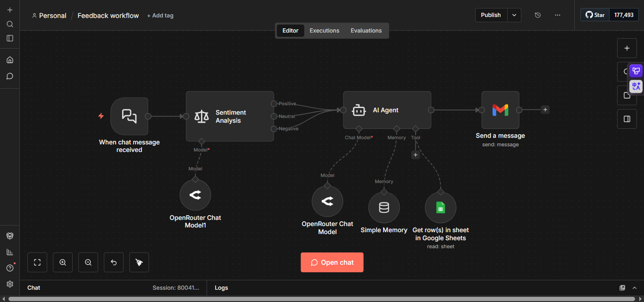
Task: Click the Feedback workflow title
Action: tap(108, 16)
